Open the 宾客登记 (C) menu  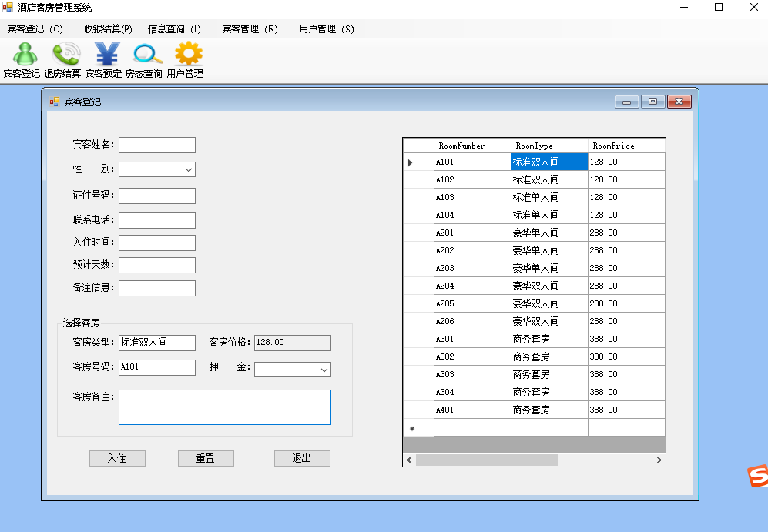click(35, 29)
